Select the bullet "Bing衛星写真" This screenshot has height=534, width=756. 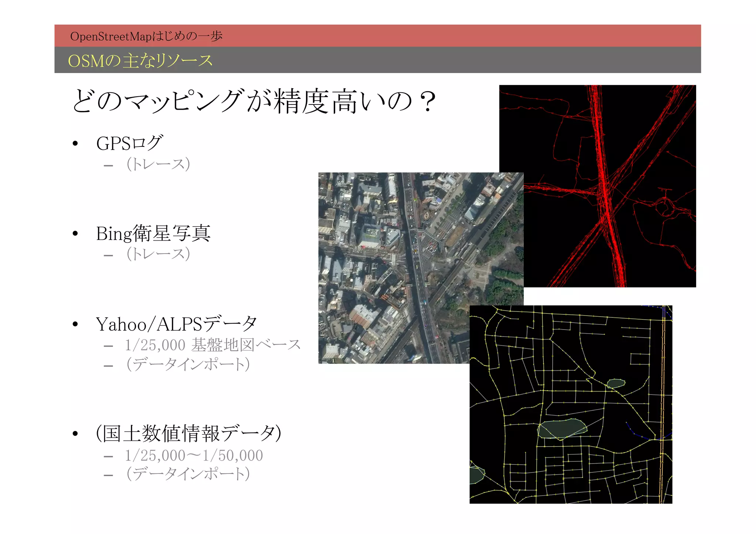point(153,233)
